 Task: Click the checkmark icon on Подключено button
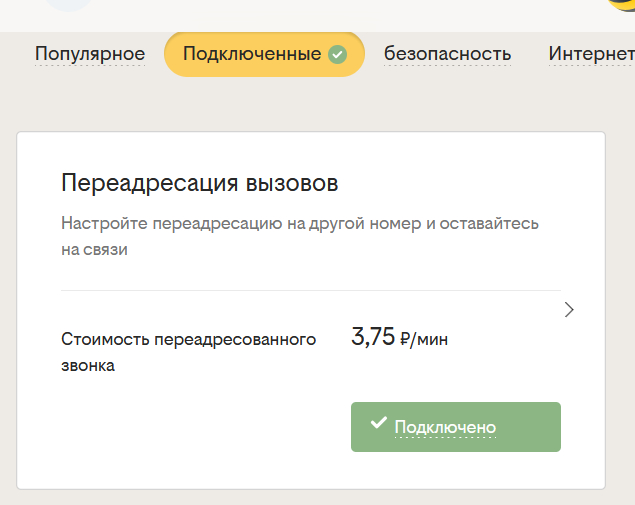pos(378,424)
